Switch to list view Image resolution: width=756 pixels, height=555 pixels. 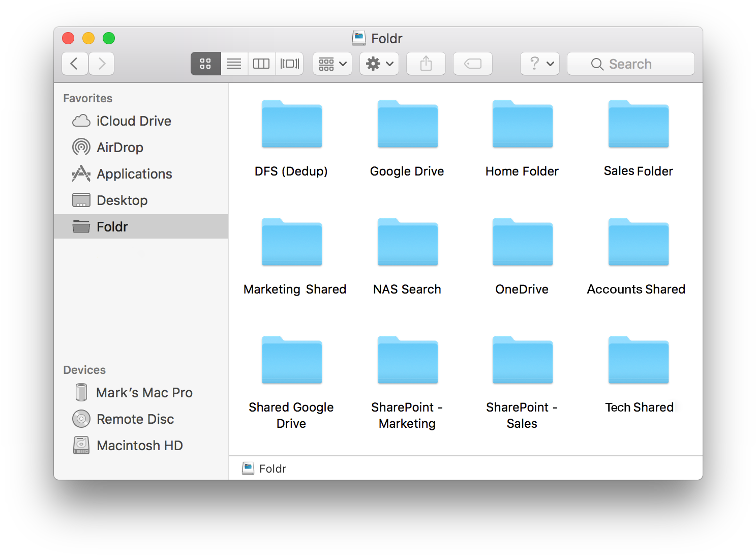(234, 63)
